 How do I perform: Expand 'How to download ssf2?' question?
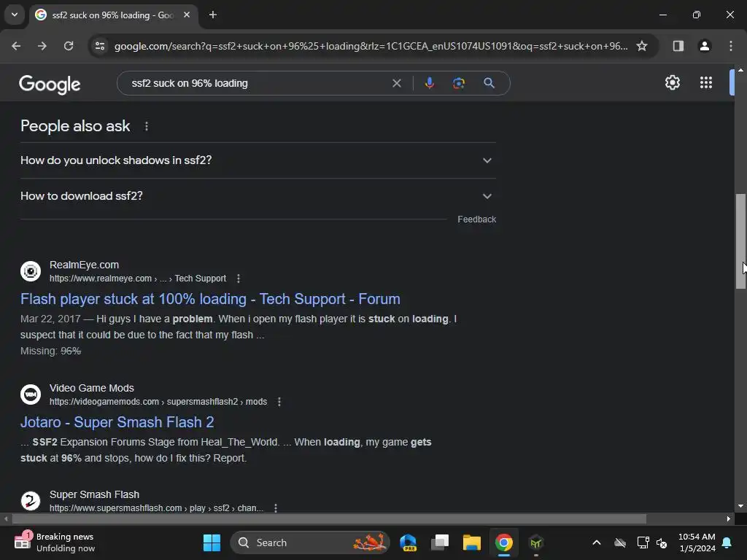tap(258, 196)
